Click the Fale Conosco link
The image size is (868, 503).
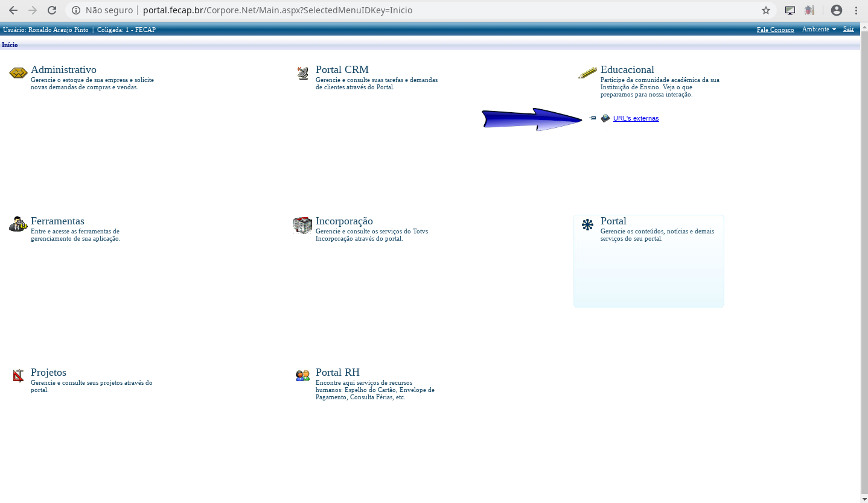pyautogui.click(x=775, y=30)
